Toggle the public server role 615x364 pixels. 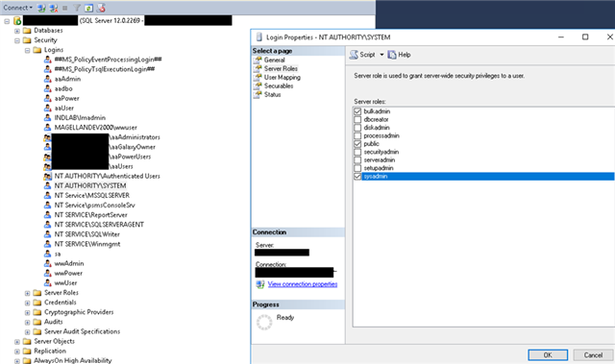pos(357,144)
